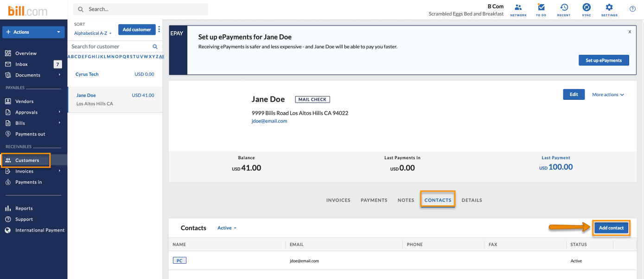Select the Cyrus Tech customer row
Screen dimensions: 644x279
pos(115,74)
